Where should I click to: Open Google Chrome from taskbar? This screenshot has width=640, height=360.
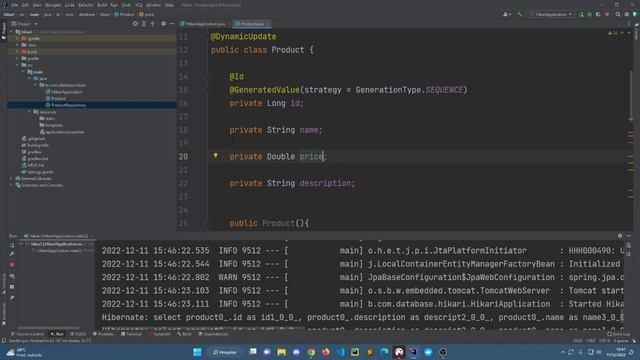311,352
